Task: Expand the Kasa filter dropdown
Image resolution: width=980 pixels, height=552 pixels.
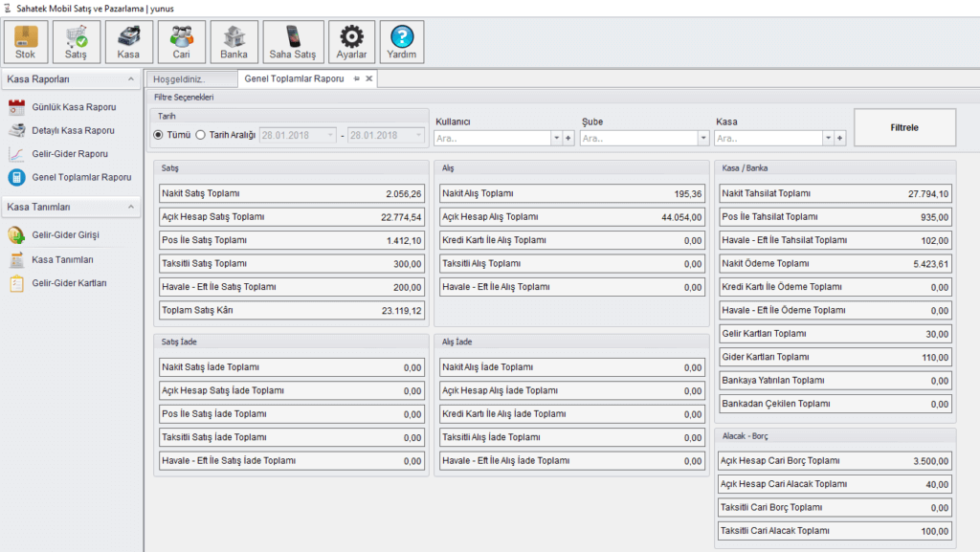Action: pyautogui.click(x=828, y=139)
